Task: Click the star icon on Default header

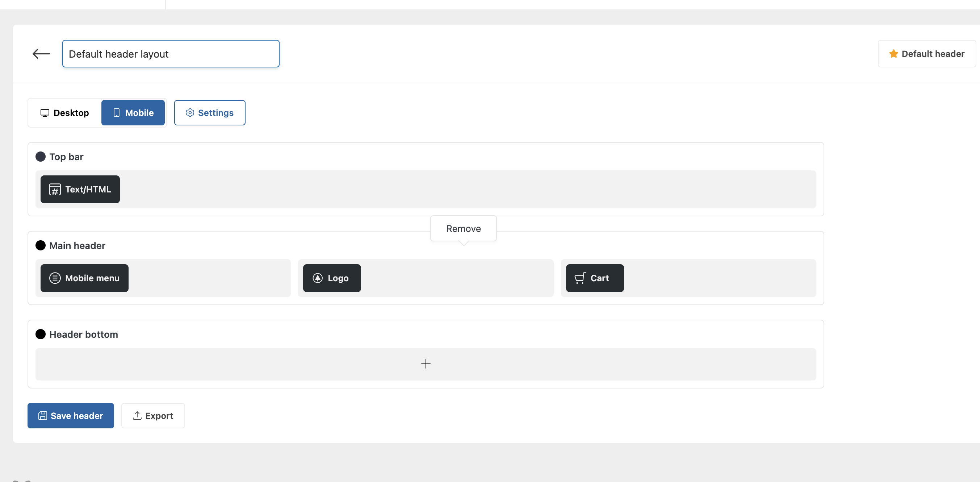Action: (893, 54)
